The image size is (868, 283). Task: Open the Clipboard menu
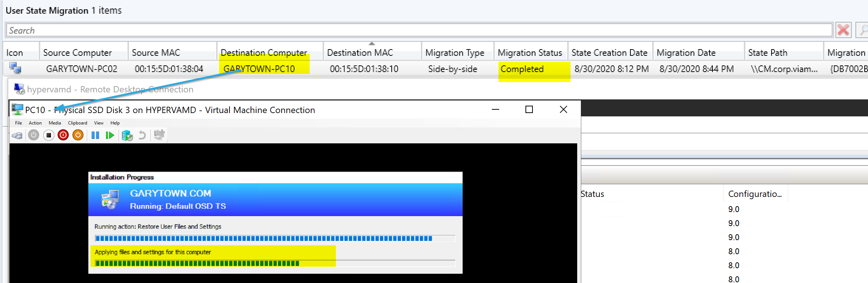point(78,123)
